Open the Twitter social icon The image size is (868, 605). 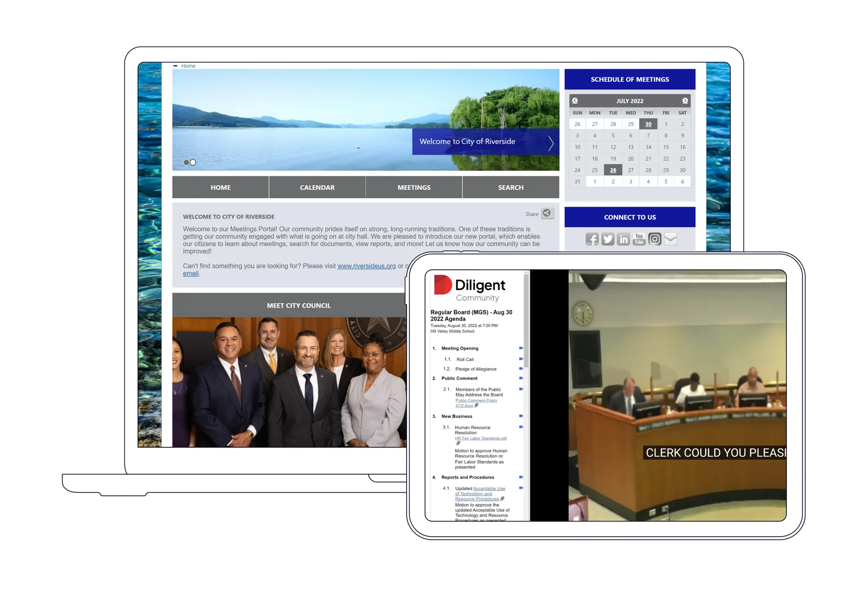pos(608,239)
